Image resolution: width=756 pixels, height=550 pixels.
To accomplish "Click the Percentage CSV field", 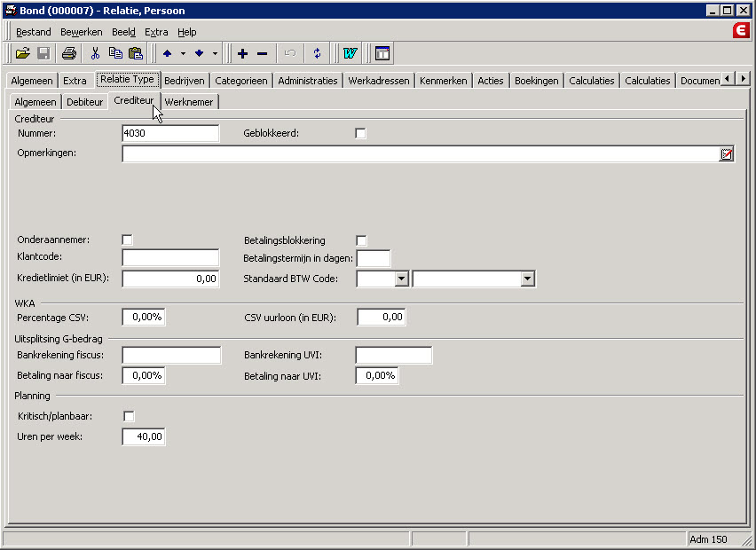I will (x=144, y=318).
